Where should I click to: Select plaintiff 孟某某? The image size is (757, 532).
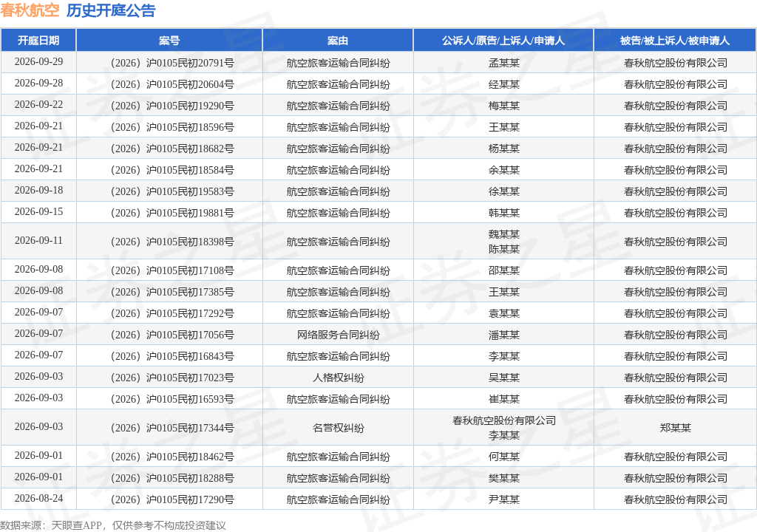click(504, 63)
